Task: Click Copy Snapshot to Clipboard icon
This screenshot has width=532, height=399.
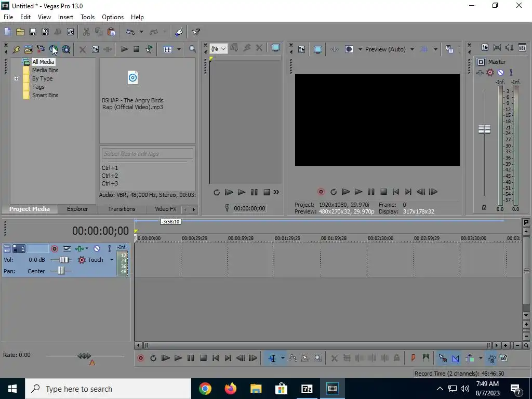Action: [x=449, y=49]
